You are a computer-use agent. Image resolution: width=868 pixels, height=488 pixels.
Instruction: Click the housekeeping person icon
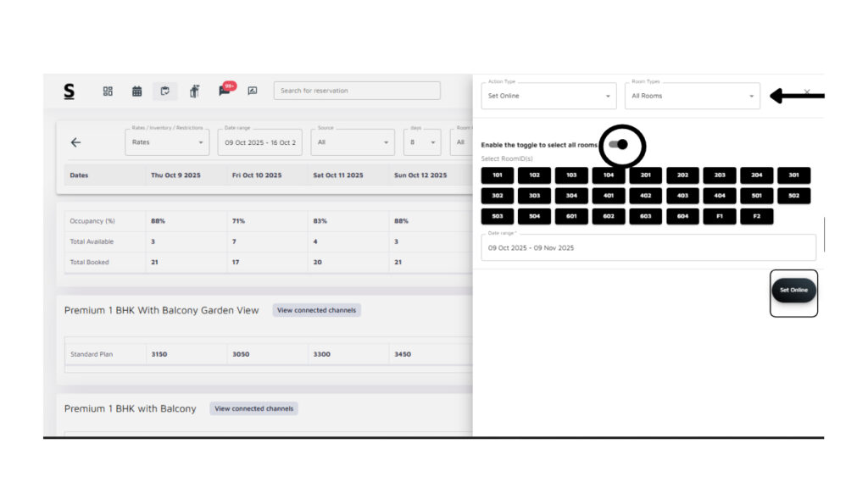(x=194, y=91)
